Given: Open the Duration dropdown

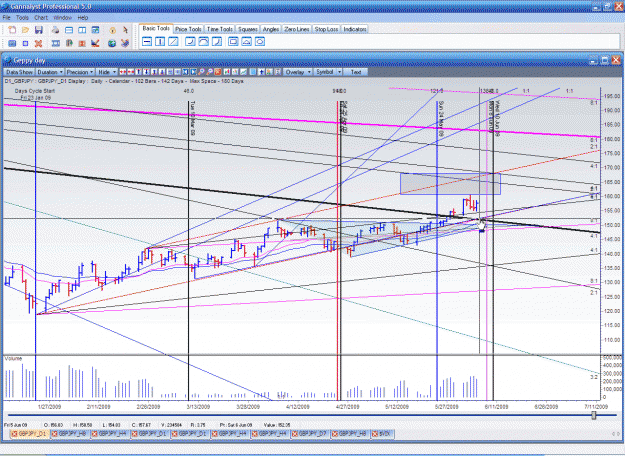Looking at the screenshot, I should (x=50, y=72).
